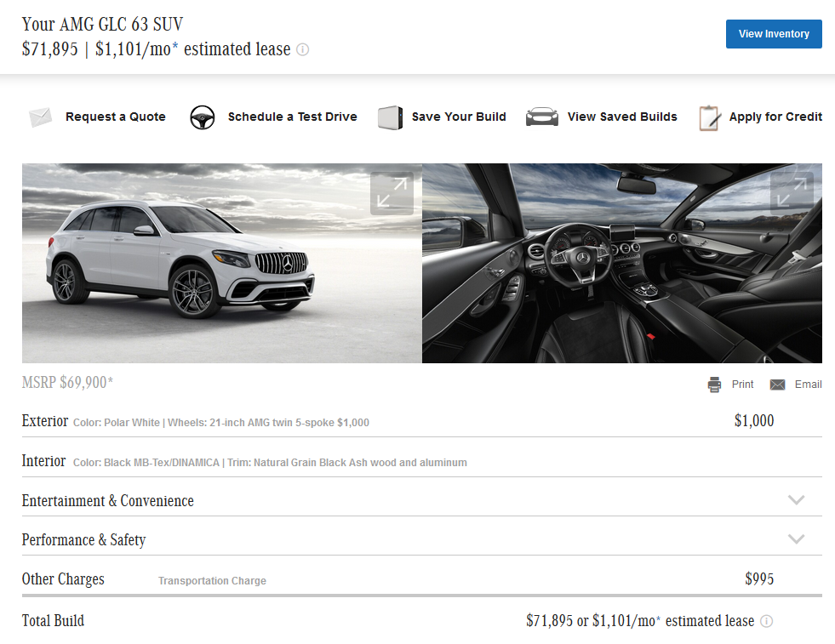Click the clipboard Apply for Credit icon
Screen dimensions: 835x644
pyautogui.click(x=709, y=117)
